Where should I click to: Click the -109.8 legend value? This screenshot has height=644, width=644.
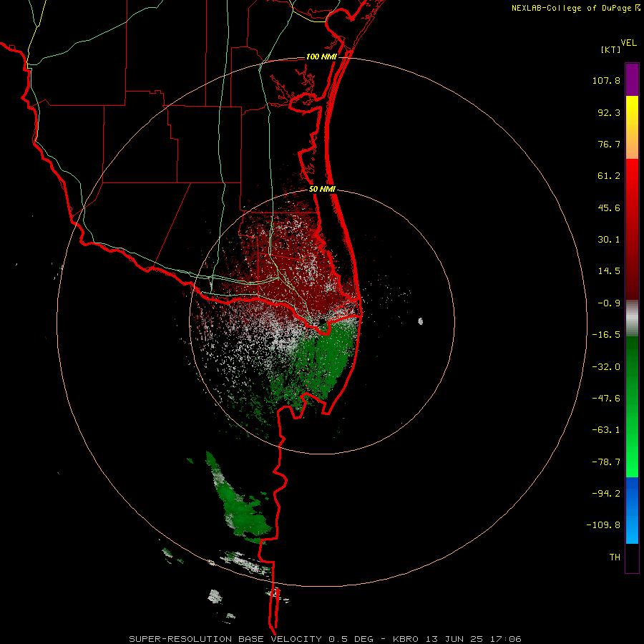pyautogui.click(x=604, y=525)
